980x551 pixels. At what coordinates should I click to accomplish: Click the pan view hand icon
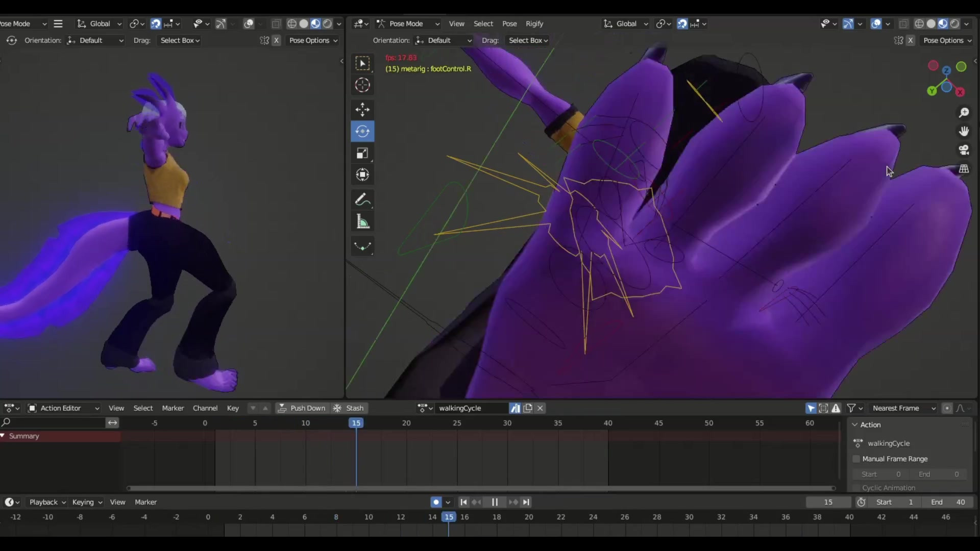[x=964, y=131]
